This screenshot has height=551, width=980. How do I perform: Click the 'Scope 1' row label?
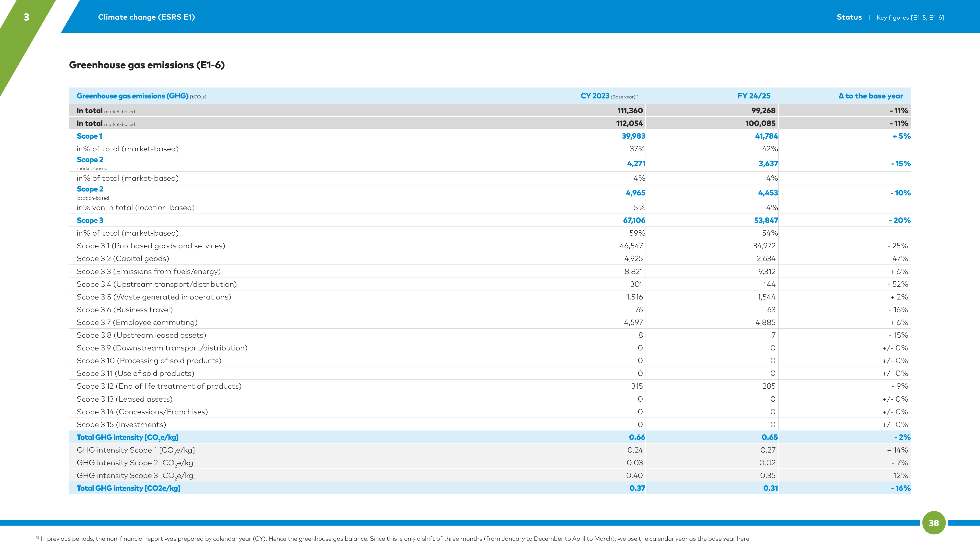click(89, 136)
